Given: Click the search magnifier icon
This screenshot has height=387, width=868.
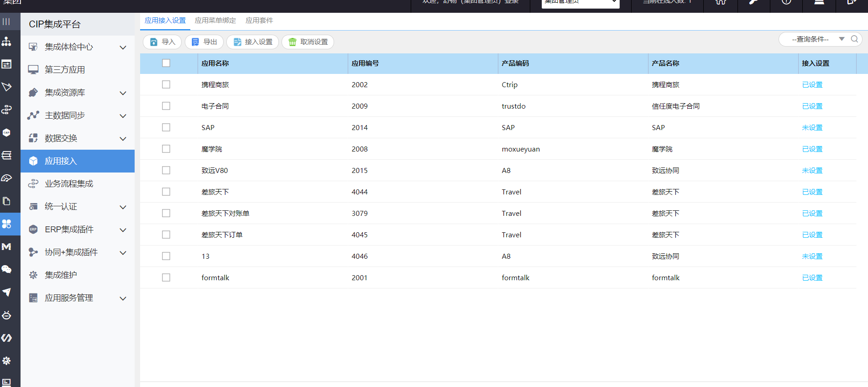Looking at the screenshot, I should pos(854,39).
